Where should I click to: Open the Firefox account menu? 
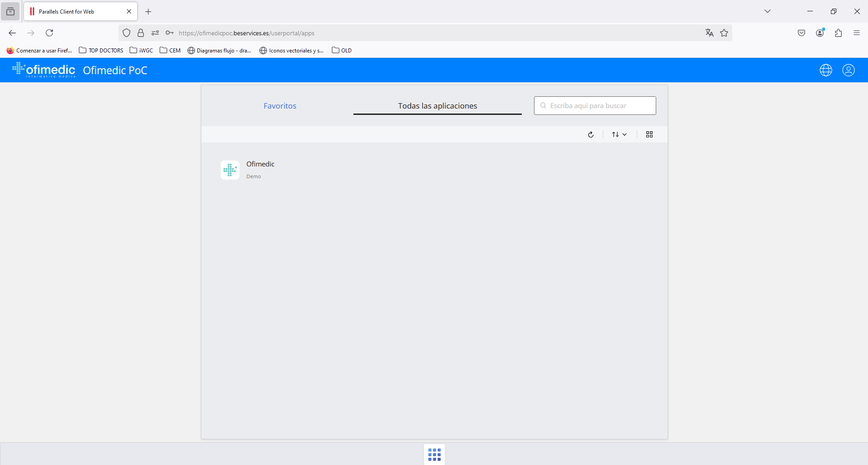[x=820, y=33]
